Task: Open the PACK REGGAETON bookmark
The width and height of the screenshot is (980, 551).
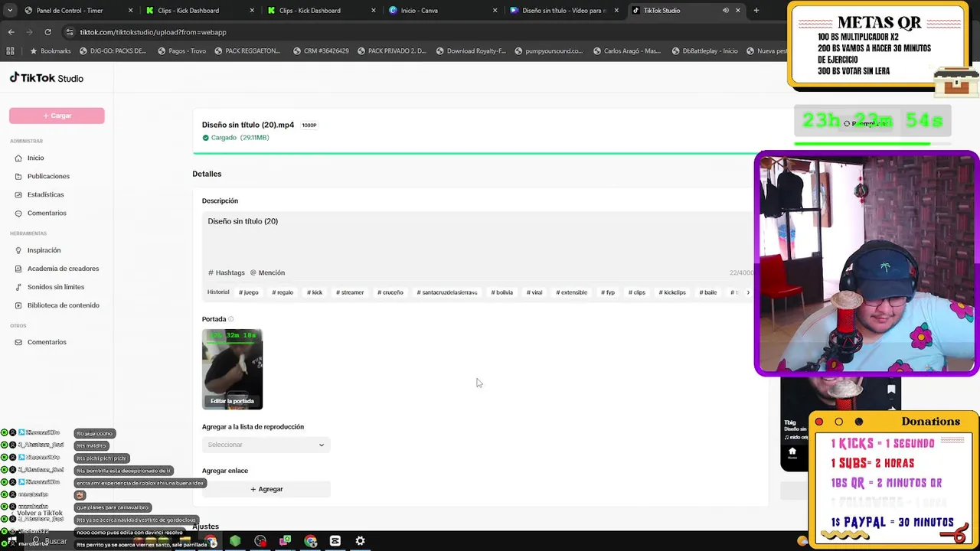Action: coord(247,51)
